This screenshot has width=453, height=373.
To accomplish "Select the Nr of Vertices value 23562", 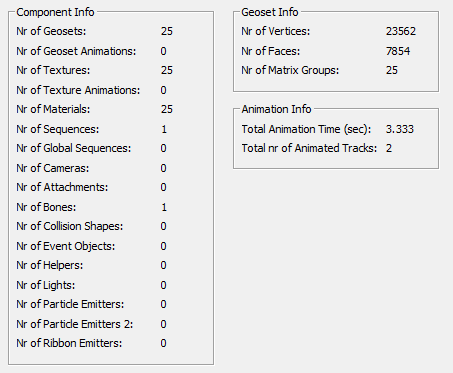I will (x=401, y=31).
